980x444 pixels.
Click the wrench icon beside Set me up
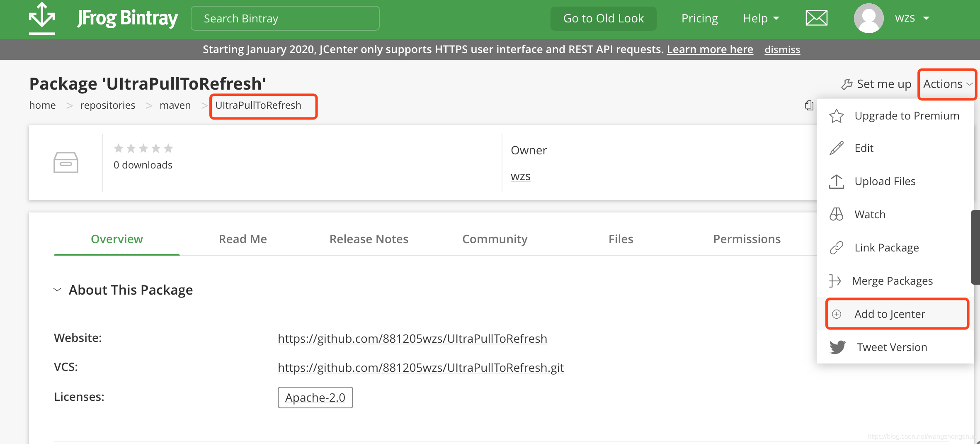point(847,84)
